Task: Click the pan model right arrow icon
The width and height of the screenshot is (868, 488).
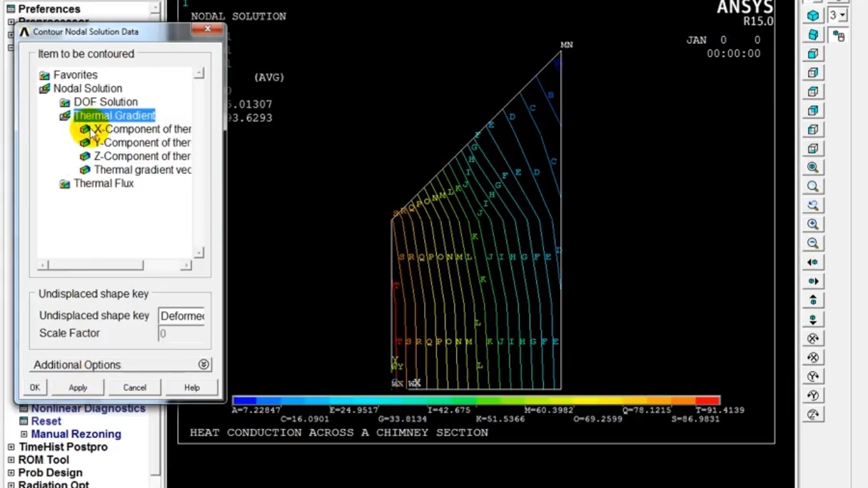Action: coord(813,281)
